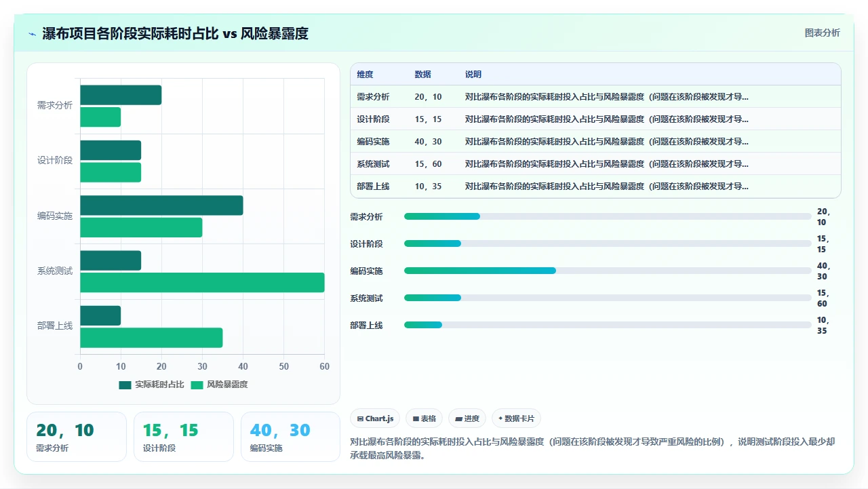Screen dimensions: 868x489
Task: Click the 图表分析 label at top right
Action: tap(822, 33)
